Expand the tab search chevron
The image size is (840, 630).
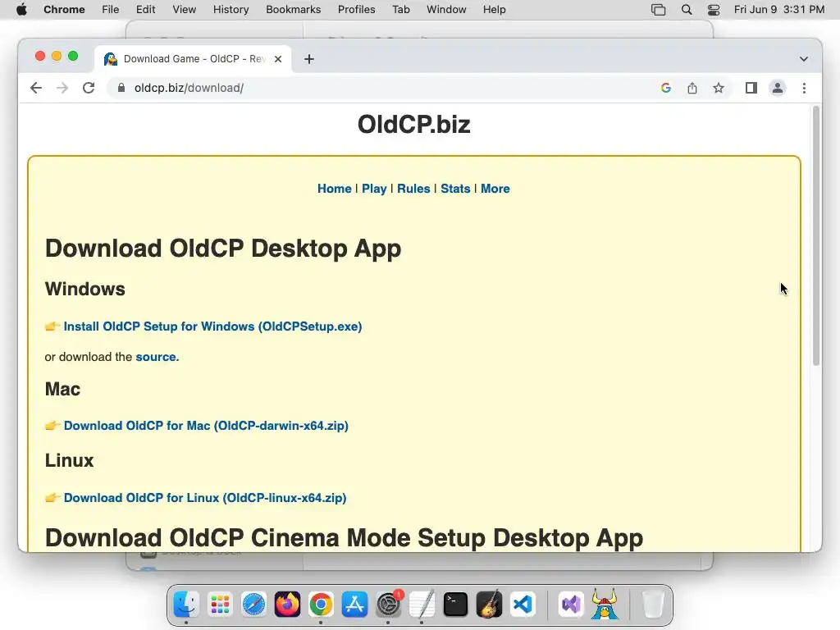pos(804,59)
